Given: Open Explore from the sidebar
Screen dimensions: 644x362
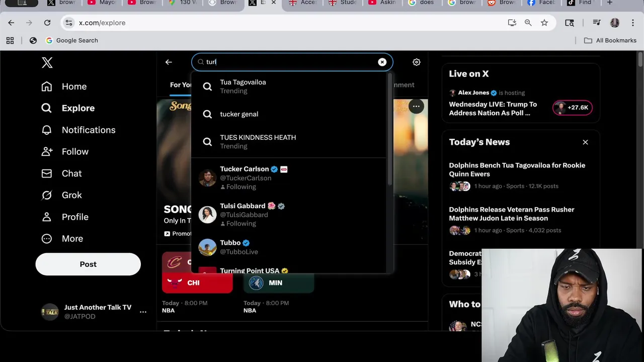Looking at the screenshot, I should 67,108.
